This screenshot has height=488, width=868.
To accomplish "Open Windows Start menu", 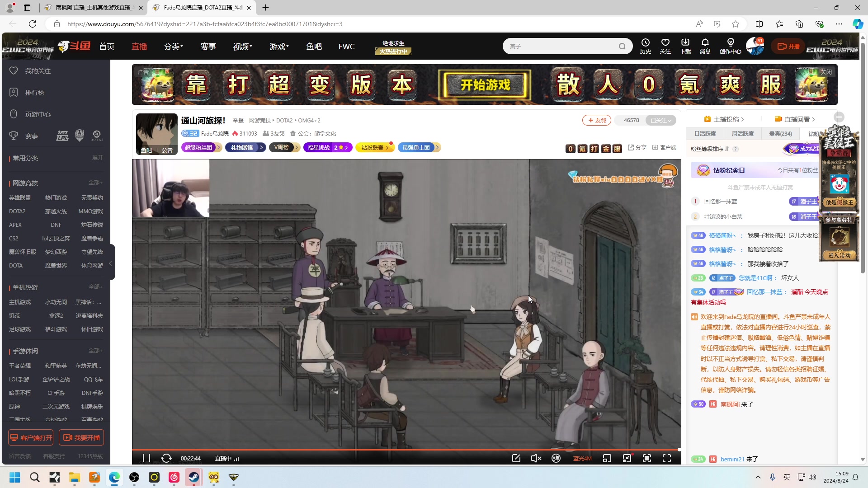I will click(15, 477).
